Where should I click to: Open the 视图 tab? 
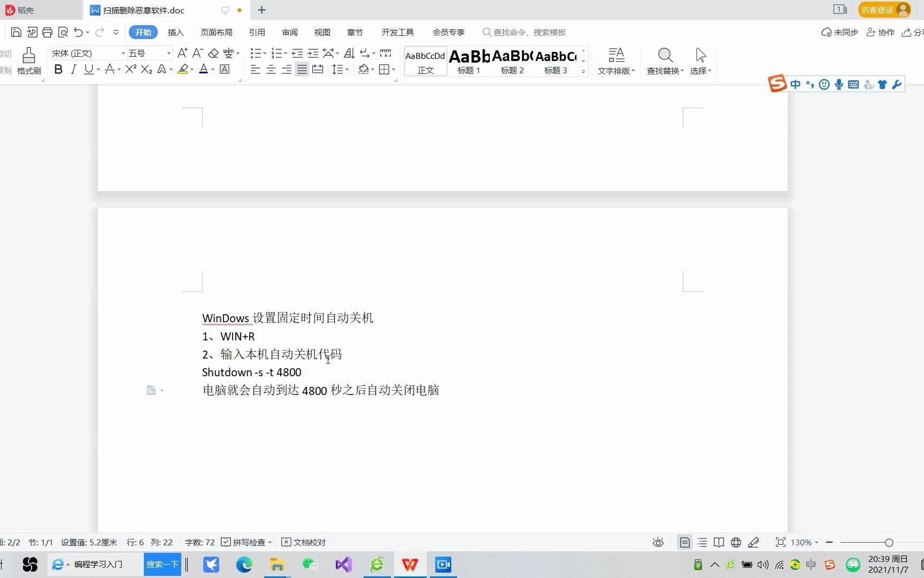coord(322,32)
